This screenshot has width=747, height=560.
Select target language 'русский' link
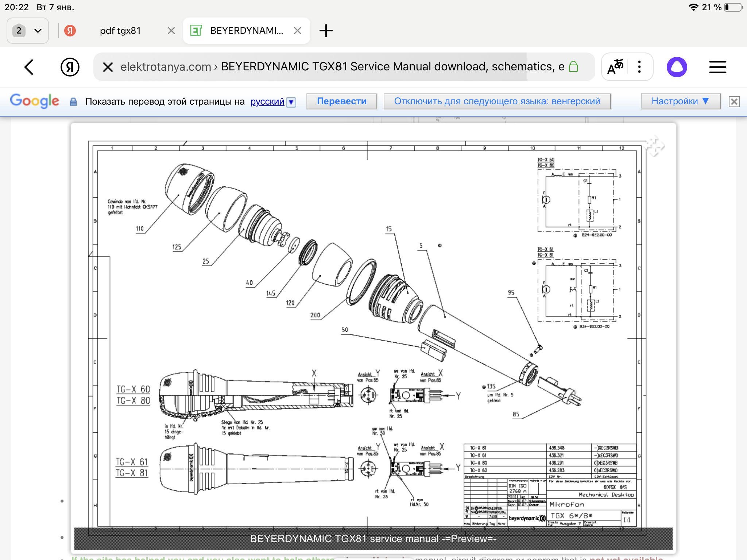[267, 101]
